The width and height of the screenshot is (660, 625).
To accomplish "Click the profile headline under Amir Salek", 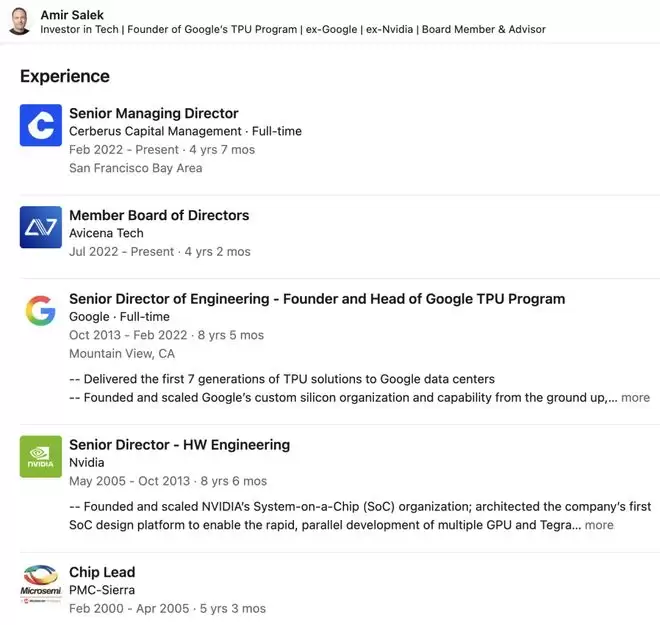I will click(293, 29).
